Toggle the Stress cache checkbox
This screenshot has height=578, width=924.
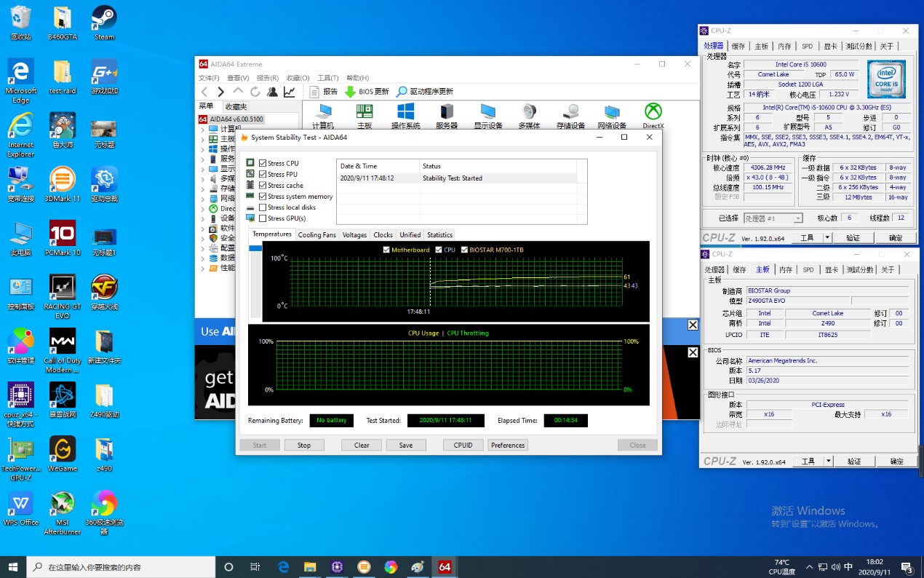coord(263,185)
